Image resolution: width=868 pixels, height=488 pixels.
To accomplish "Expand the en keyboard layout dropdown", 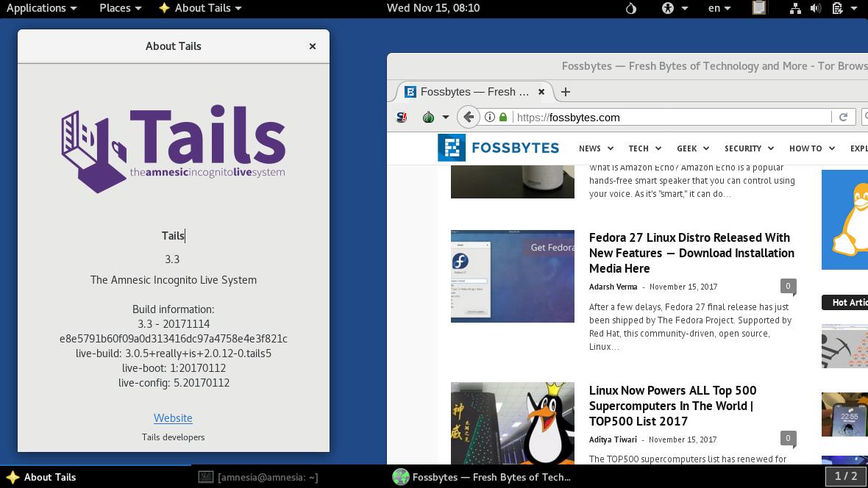I will (719, 8).
